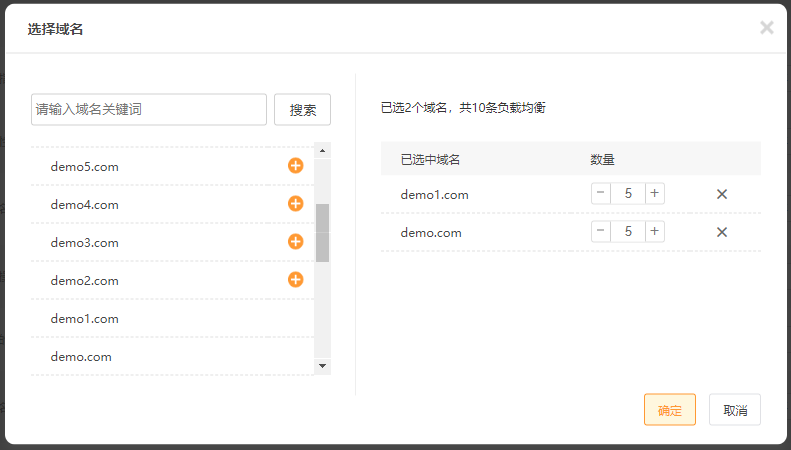Decrease quantity for demo.com

[x=601, y=232]
